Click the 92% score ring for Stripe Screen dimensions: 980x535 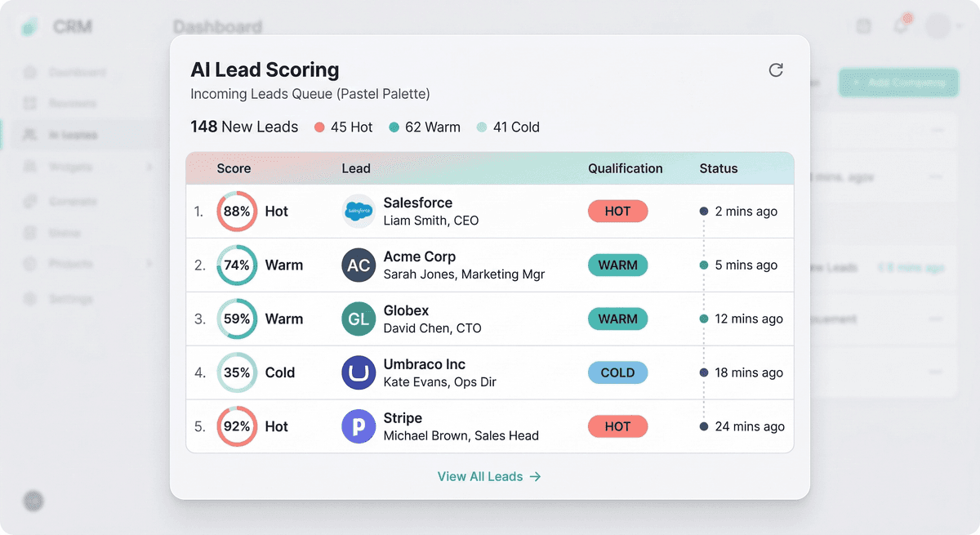(x=236, y=426)
